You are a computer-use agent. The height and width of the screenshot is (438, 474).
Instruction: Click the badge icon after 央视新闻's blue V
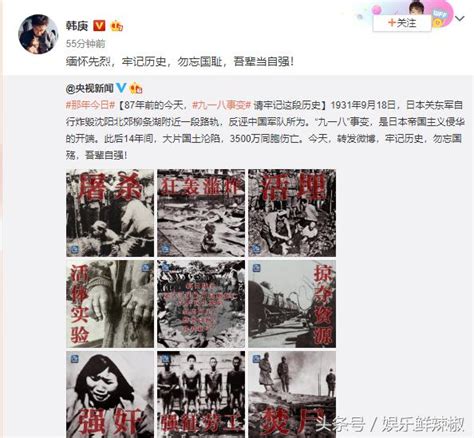[x=136, y=88]
